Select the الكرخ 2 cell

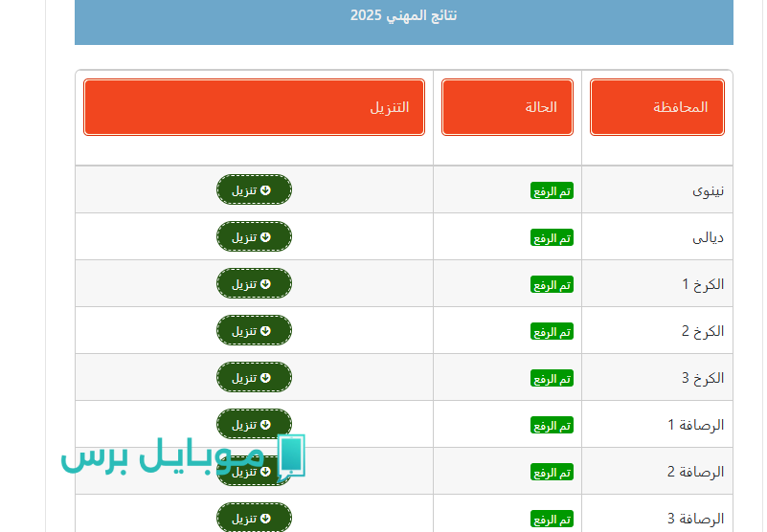pyautogui.click(x=657, y=330)
